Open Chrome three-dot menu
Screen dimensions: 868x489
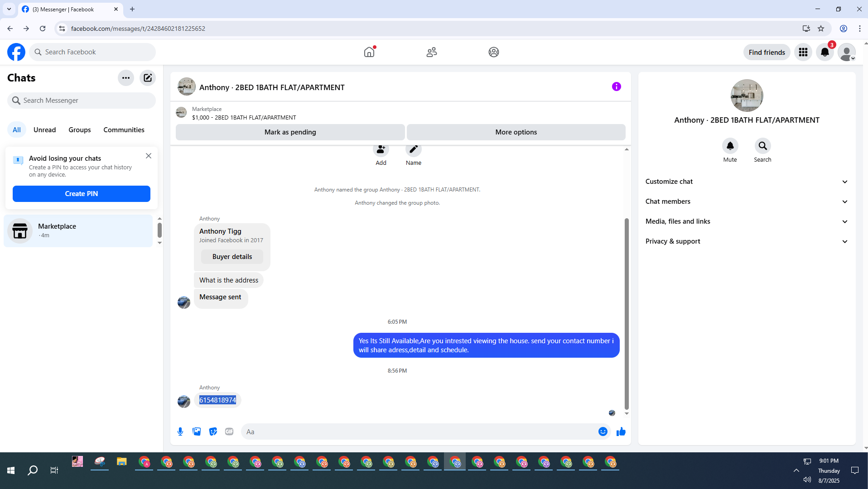[x=860, y=29]
